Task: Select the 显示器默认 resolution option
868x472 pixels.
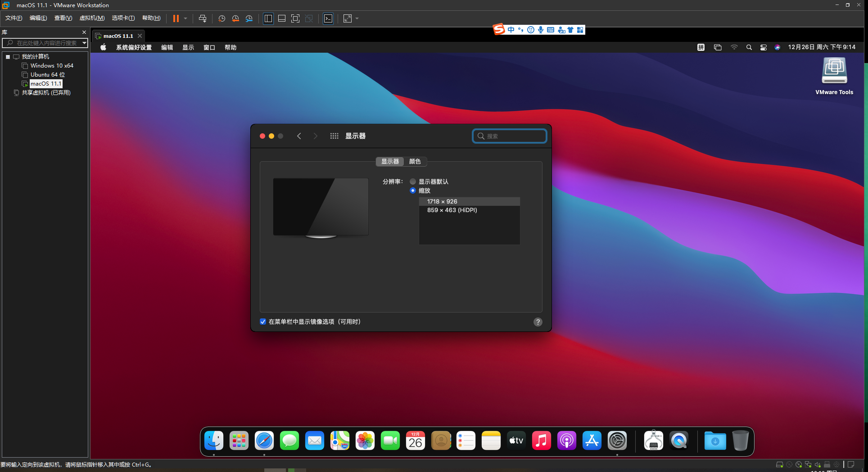Action: [x=413, y=182]
